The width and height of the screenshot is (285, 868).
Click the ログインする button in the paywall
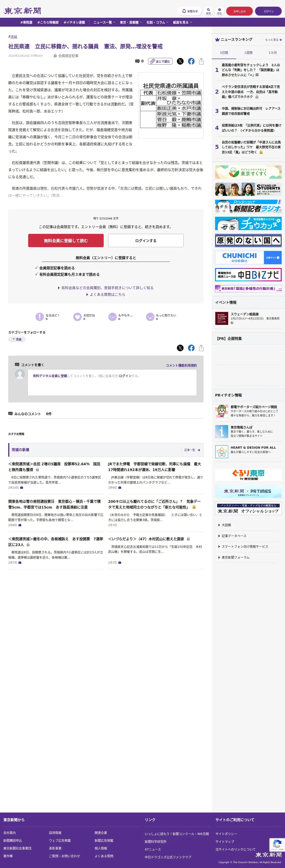tap(146, 241)
